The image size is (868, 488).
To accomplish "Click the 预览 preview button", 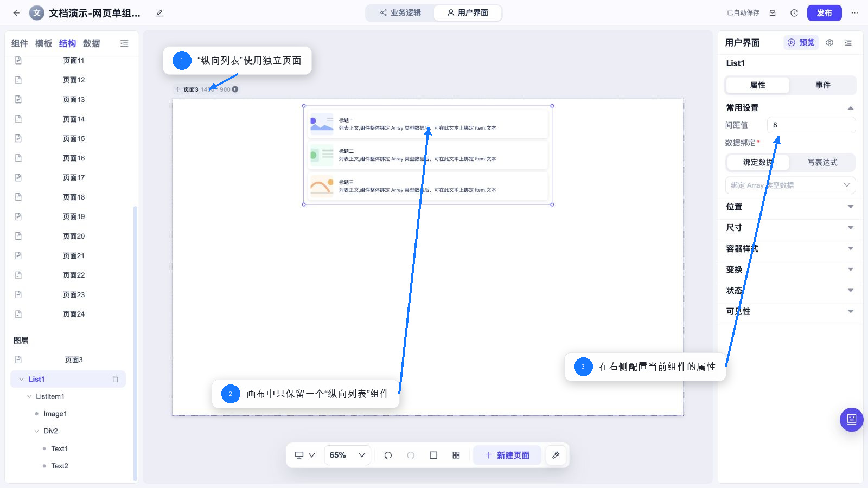I will 801,43.
